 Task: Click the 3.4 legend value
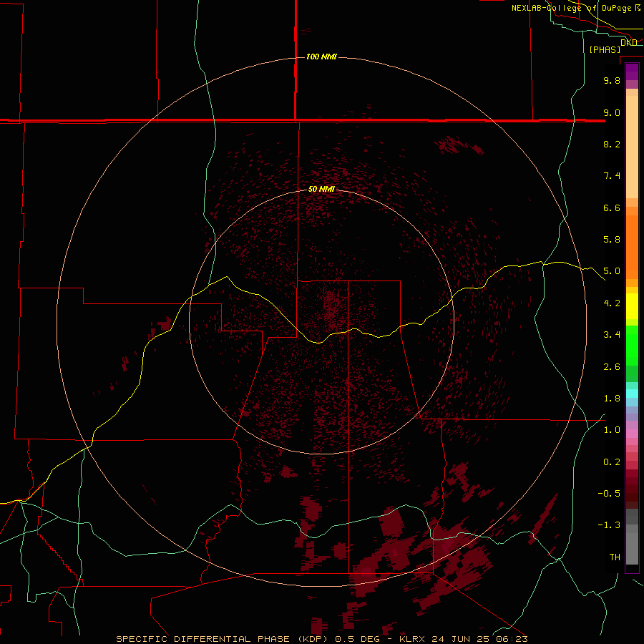612,335
